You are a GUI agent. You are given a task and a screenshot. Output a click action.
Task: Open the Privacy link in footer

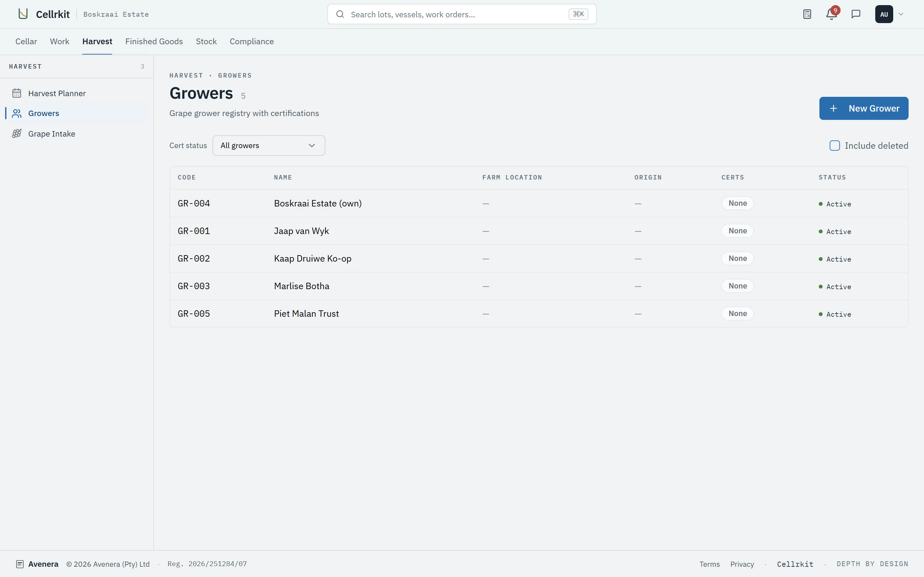click(x=742, y=564)
